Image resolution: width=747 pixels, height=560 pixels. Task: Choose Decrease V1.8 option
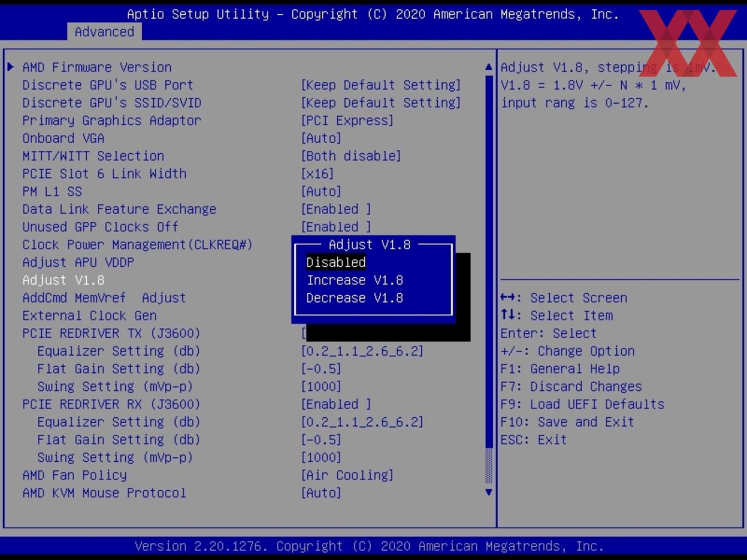[x=355, y=298]
